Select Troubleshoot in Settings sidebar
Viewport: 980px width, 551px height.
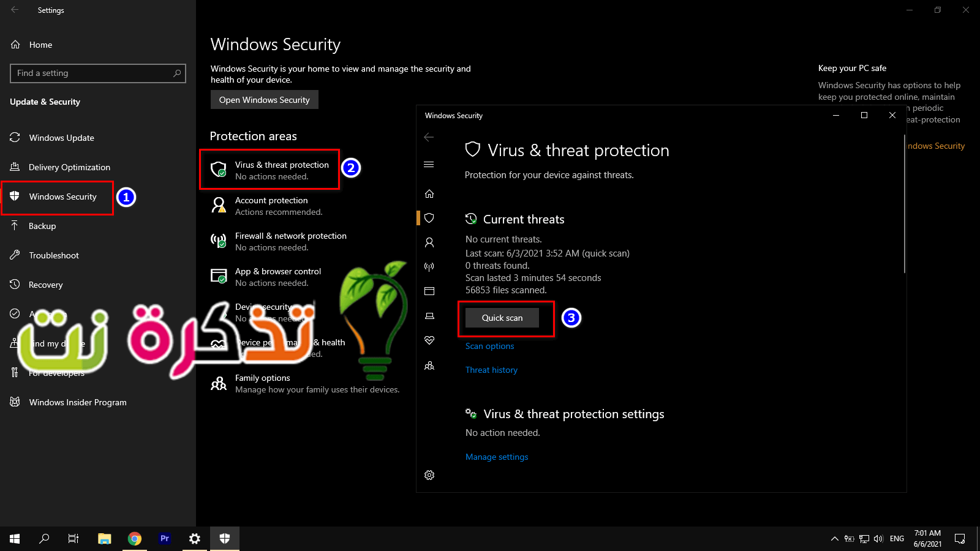(98, 255)
